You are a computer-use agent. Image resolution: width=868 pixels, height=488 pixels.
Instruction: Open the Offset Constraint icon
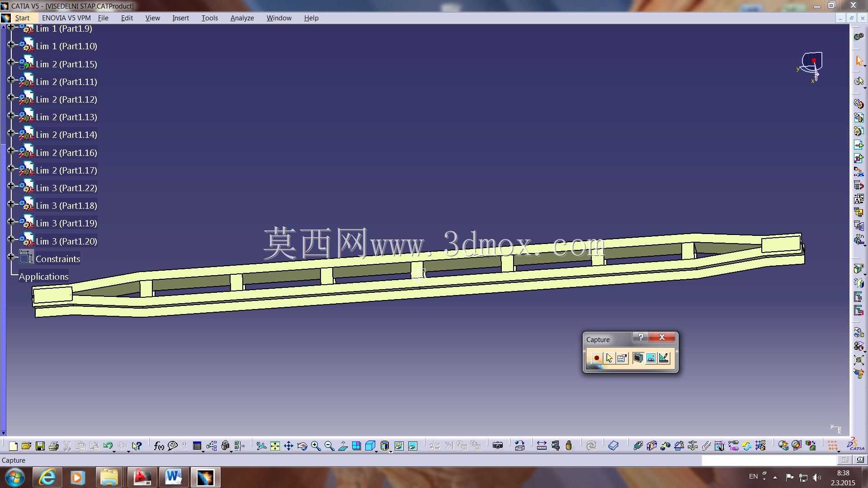click(665, 446)
